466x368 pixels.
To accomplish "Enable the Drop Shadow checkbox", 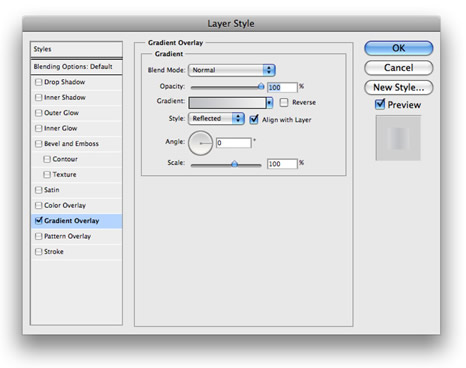I will click(x=39, y=82).
